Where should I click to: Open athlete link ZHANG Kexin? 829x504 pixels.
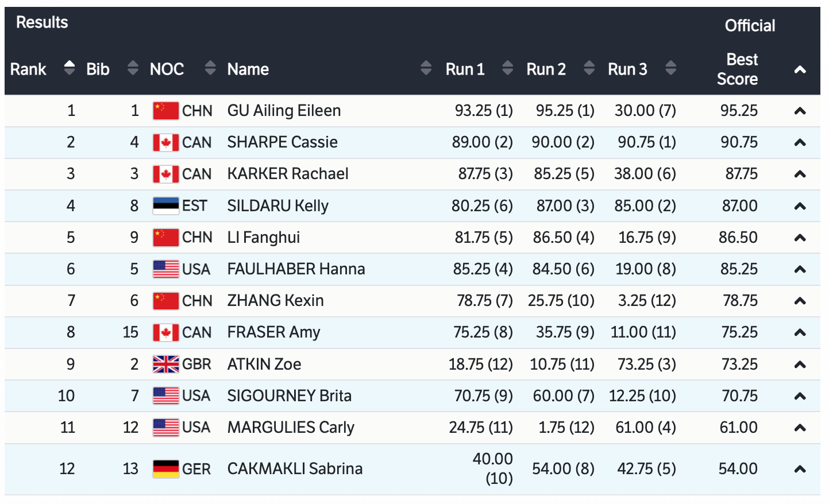coord(275,301)
